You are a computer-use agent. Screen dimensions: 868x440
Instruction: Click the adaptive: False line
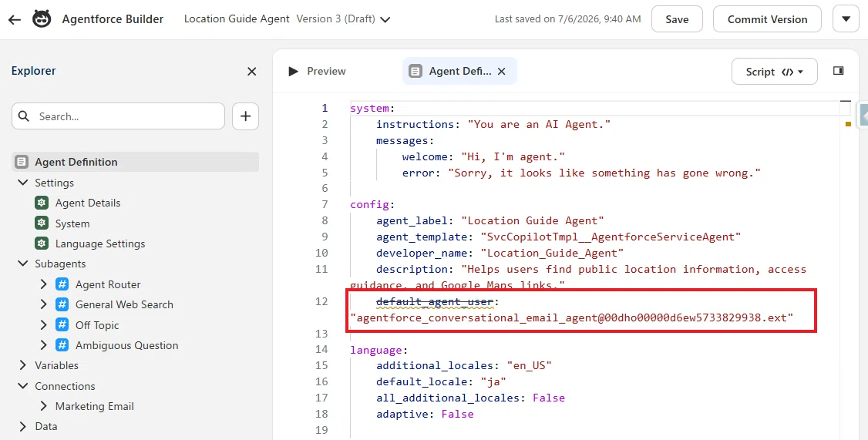pos(425,414)
